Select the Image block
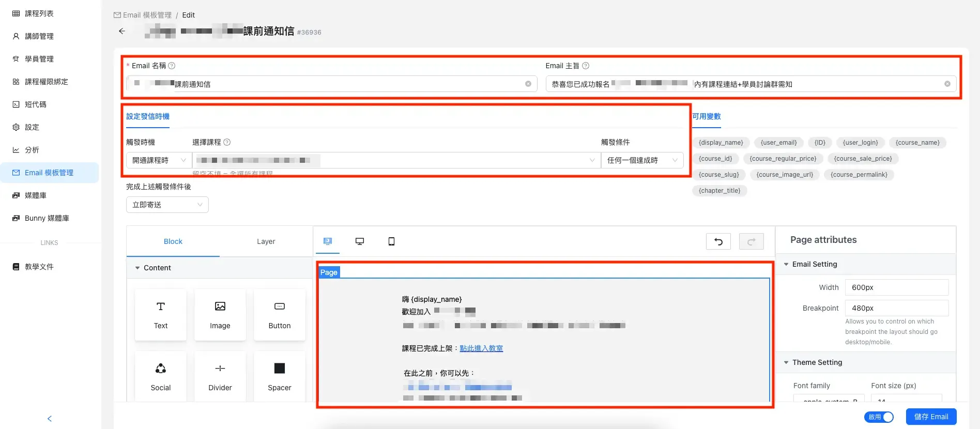Viewport: 980px width, 429px height. pyautogui.click(x=220, y=315)
